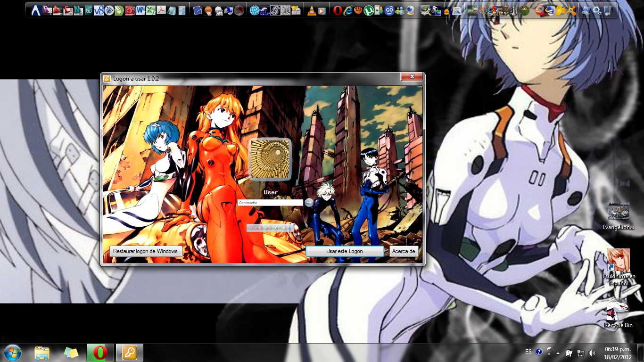Open the power plug tray icon

click(569, 353)
